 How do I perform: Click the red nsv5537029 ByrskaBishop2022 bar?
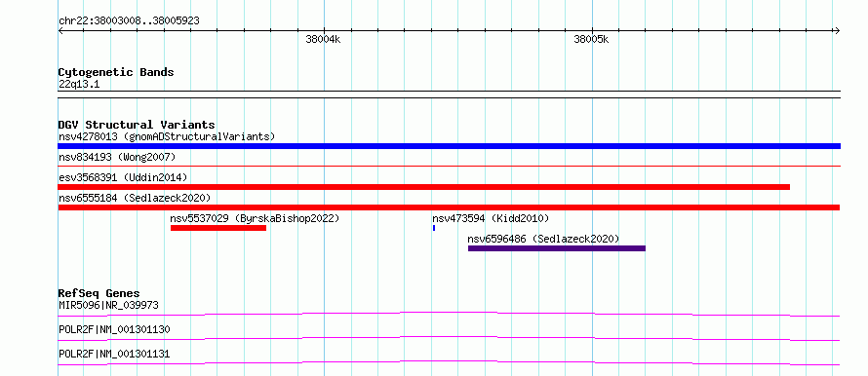coord(218,228)
